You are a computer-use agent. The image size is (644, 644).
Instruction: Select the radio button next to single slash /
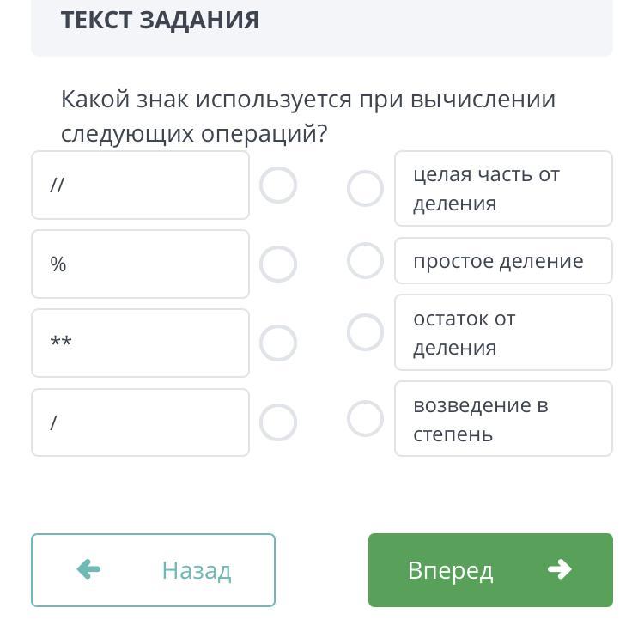(278, 422)
